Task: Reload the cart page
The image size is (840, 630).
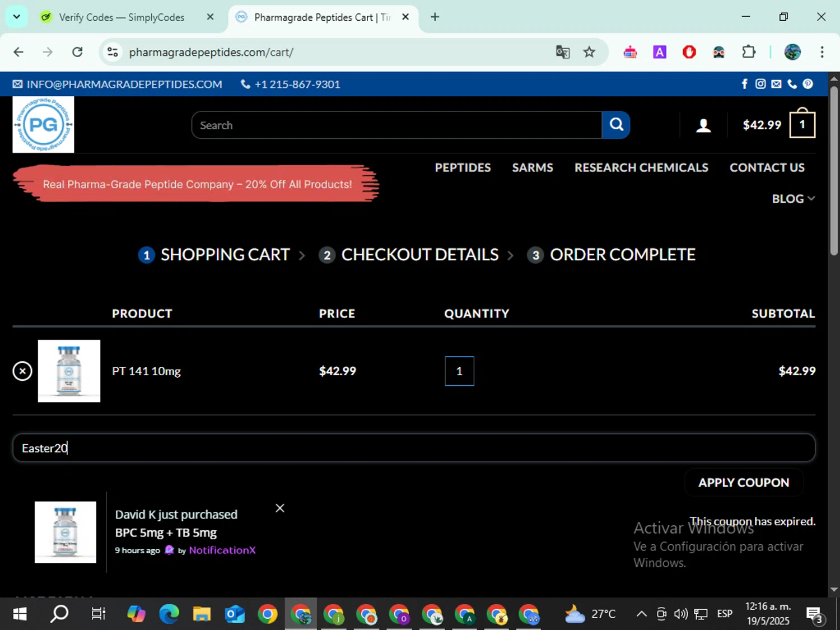Action: tap(77, 52)
